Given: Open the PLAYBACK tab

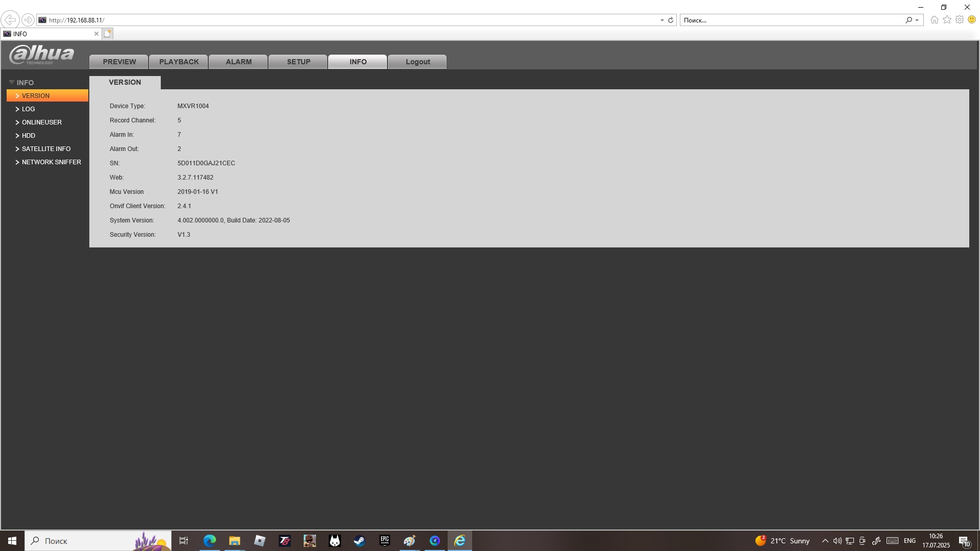Looking at the screenshot, I should click(x=179, y=62).
